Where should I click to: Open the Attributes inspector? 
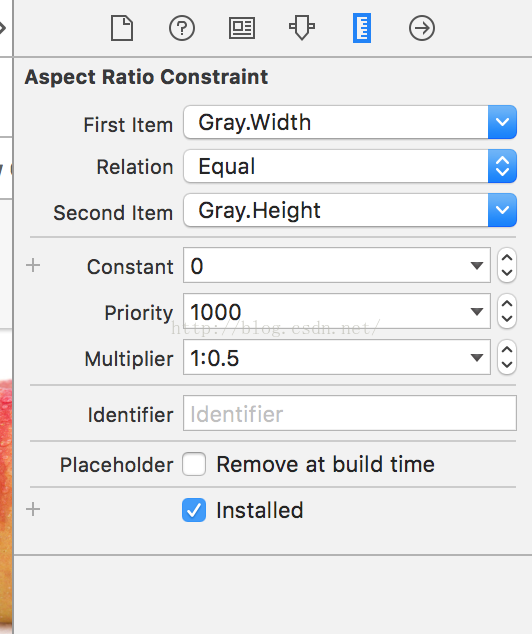pyautogui.click(x=302, y=28)
